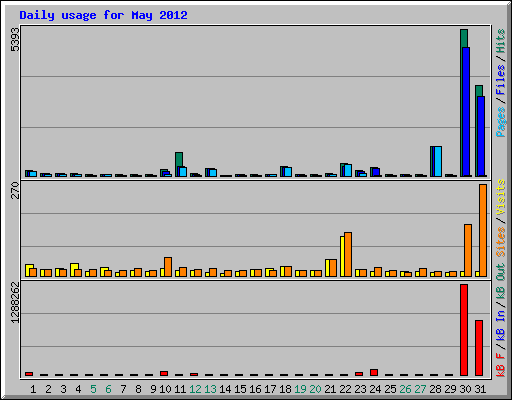This screenshot has height=400, width=512.
Task: Click the 'Hits' legend label
Action: tap(501, 41)
